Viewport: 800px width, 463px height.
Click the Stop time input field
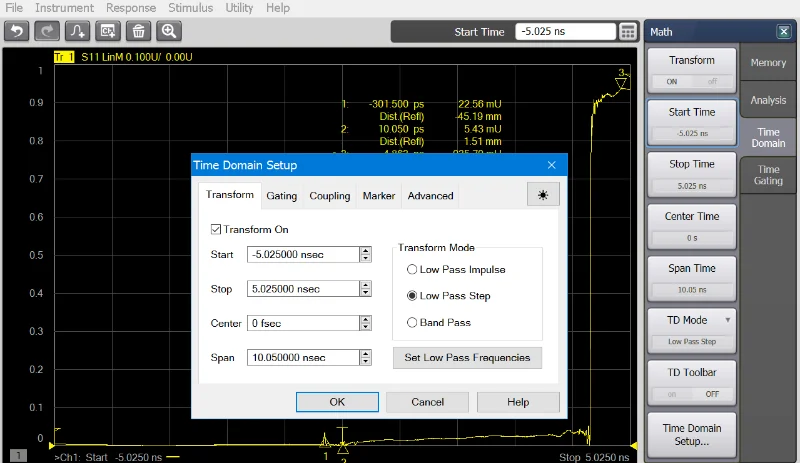[302, 289]
